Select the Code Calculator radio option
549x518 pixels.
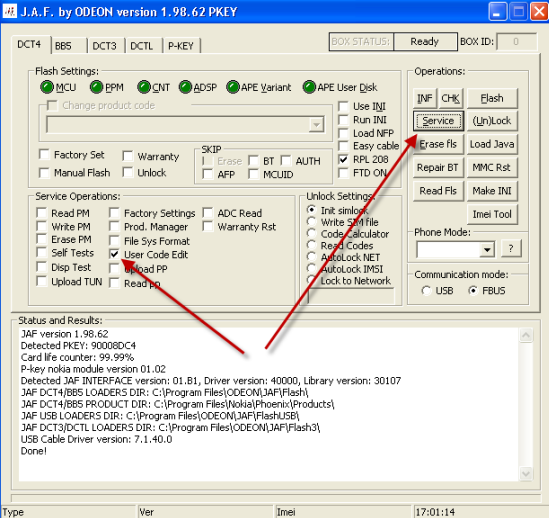[x=311, y=233]
